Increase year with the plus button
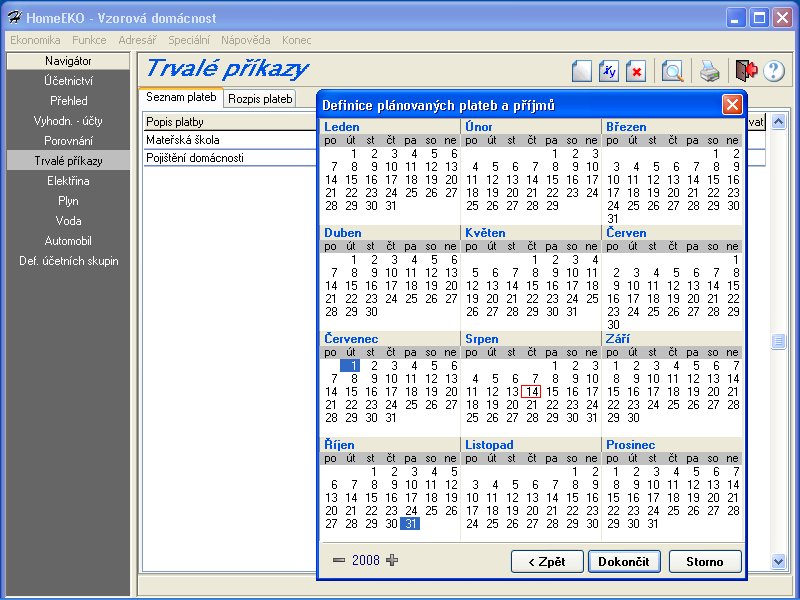 click(x=391, y=560)
